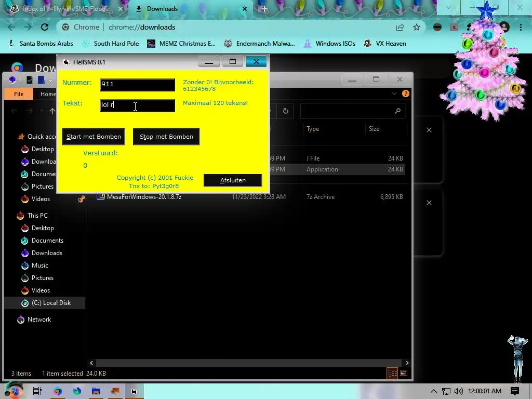Screen dimensions: 532x399
Task: Close the Index of SMS-Flooder tab
Action: pyautogui.click(x=121, y=9)
